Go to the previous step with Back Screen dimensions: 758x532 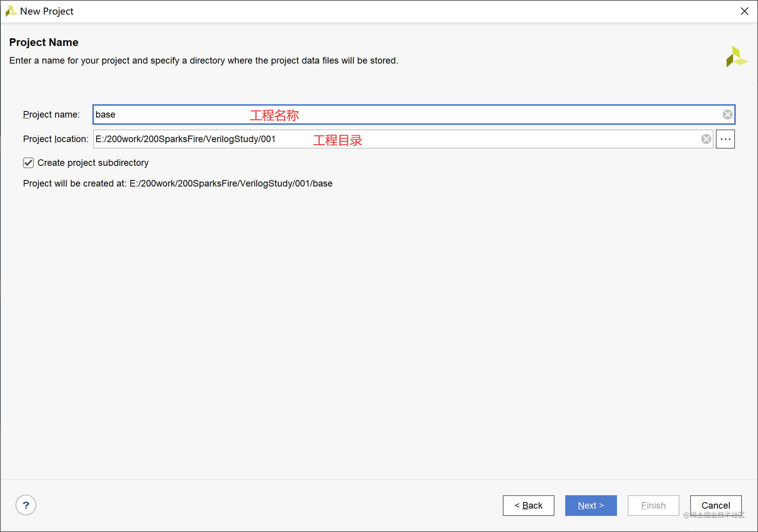click(x=528, y=505)
